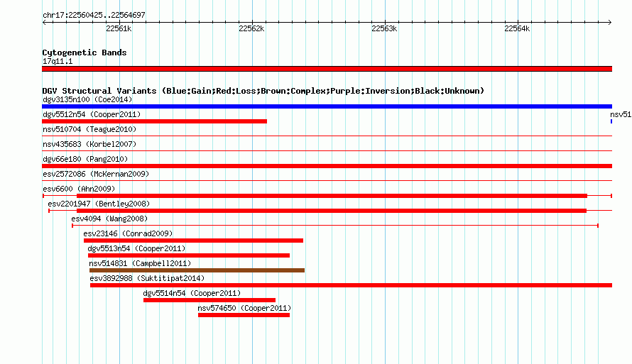Viewport: 632px width, 364px height.
Task: Click the nsv510704 (Teague2010) label
Action: [x=89, y=129]
